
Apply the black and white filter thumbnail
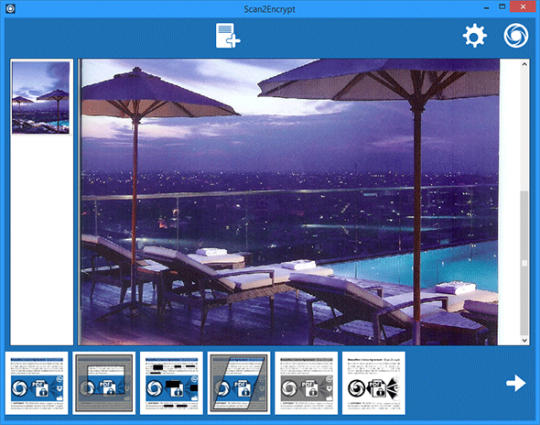pos(374,383)
